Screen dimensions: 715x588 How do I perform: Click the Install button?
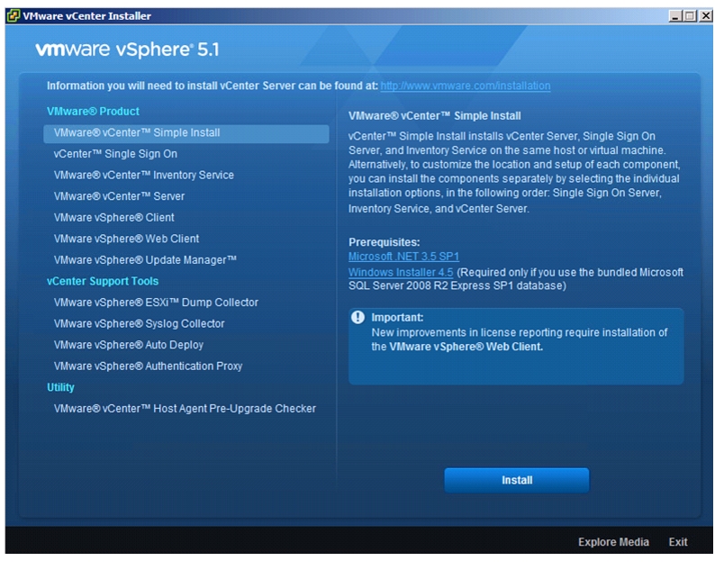click(x=517, y=481)
